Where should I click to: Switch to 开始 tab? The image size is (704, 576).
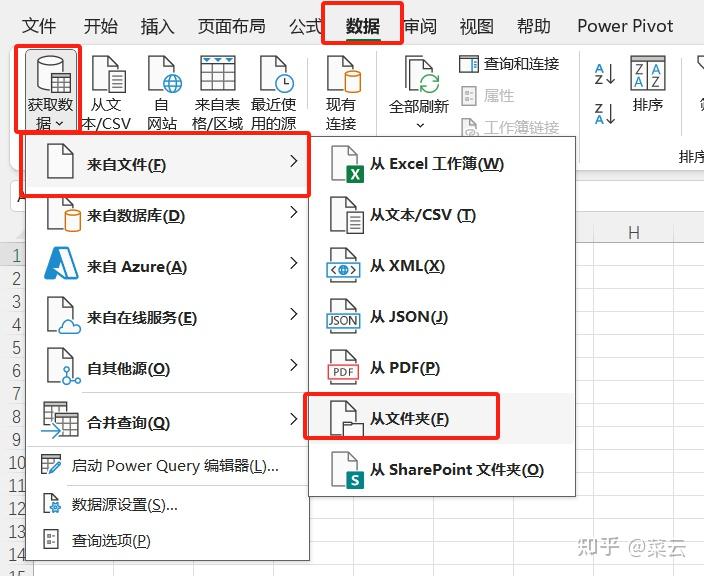[x=101, y=26]
